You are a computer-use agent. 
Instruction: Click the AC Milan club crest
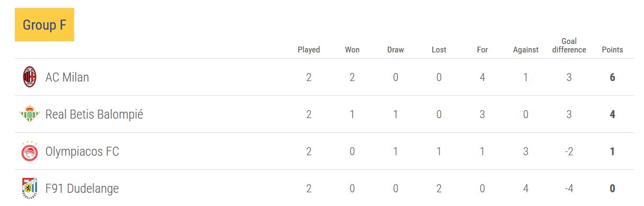click(30, 77)
